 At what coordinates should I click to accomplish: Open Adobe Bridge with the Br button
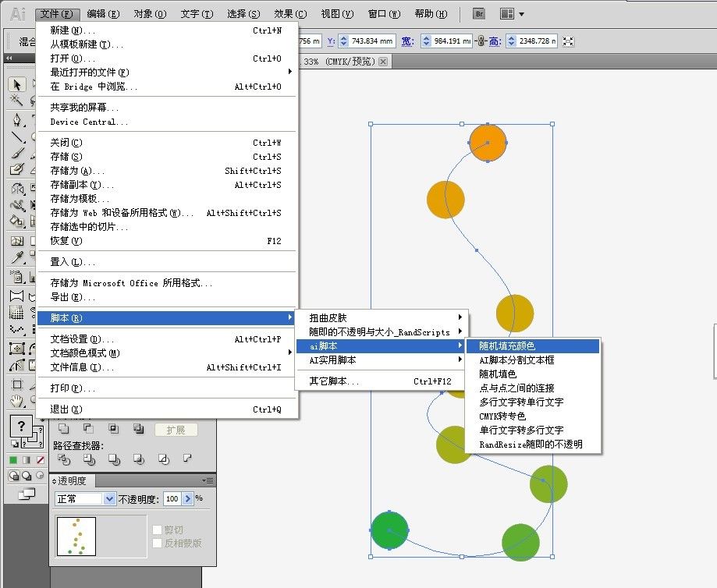pos(479,14)
